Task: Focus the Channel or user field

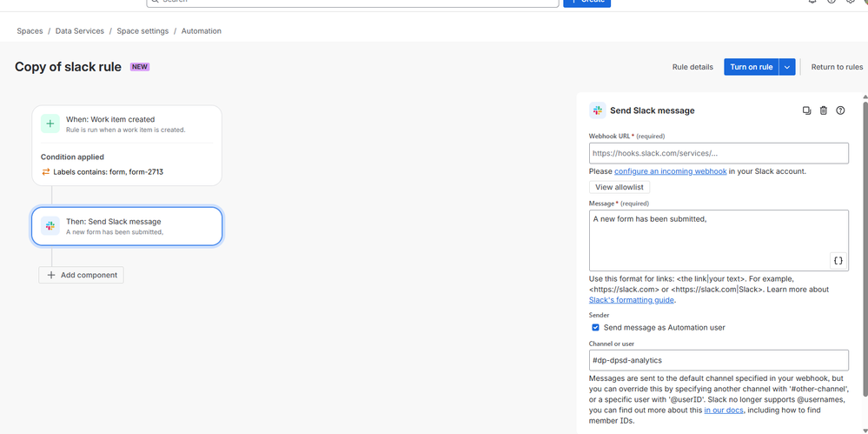Action: (x=719, y=360)
